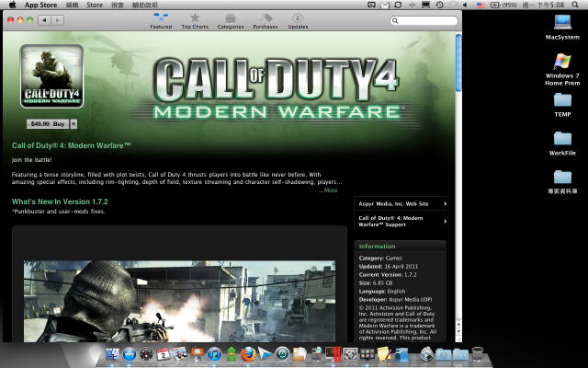The width and height of the screenshot is (588, 368).
Task: Click the Updated: 16 April 2011 line
Action: tap(389, 266)
